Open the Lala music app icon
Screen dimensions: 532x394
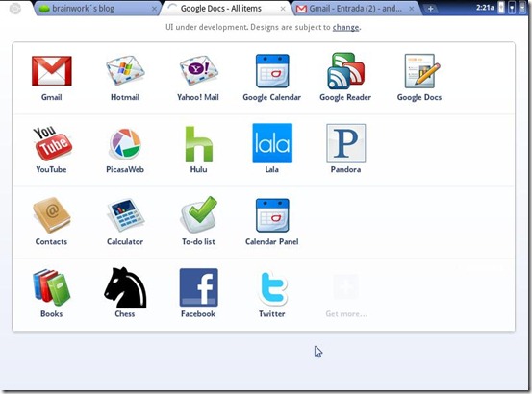(272, 143)
